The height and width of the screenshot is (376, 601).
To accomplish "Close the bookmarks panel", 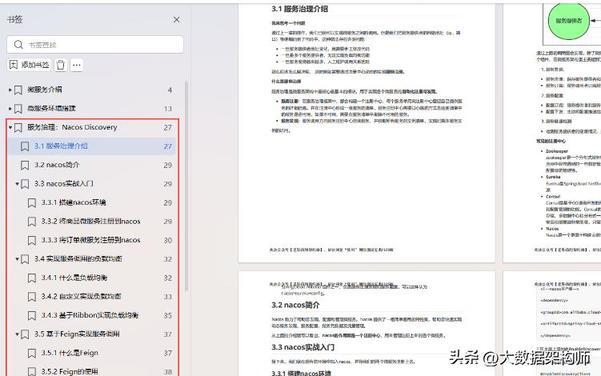I will [176, 20].
